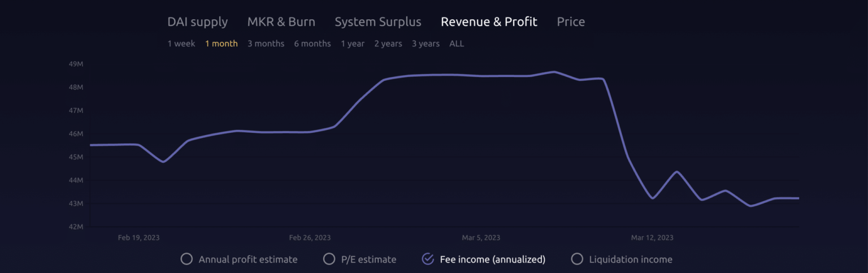868x273 pixels.
Task: Enable the Liquidation income series
Action: coord(577,259)
